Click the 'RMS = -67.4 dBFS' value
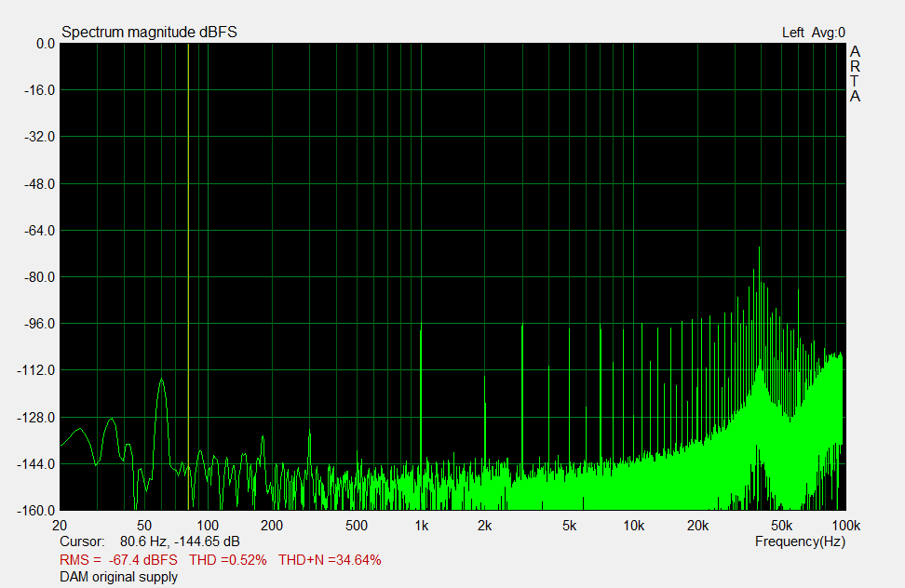 (x=118, y=560)
